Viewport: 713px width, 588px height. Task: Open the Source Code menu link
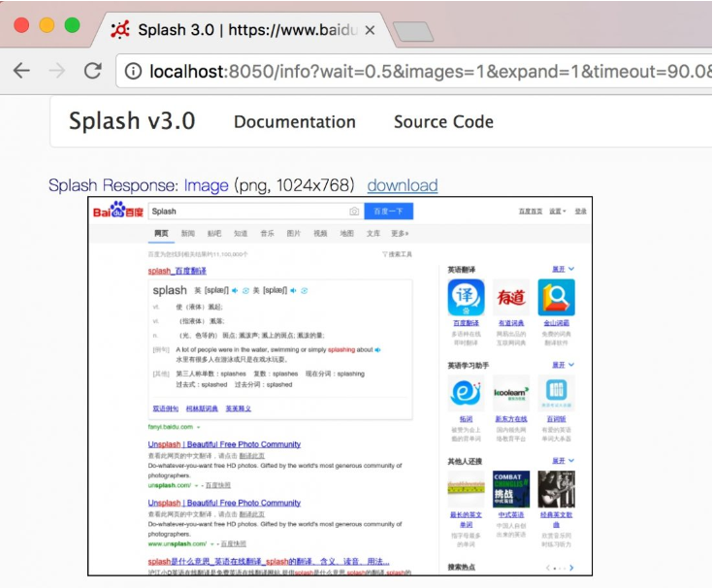pos(443,122)
